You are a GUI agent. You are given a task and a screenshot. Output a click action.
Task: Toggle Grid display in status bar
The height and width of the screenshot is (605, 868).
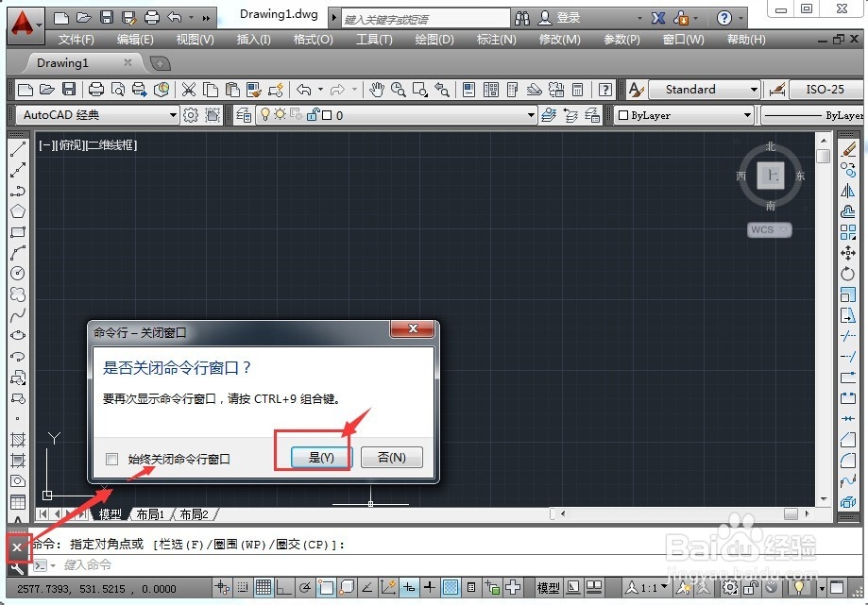(264, 588)
